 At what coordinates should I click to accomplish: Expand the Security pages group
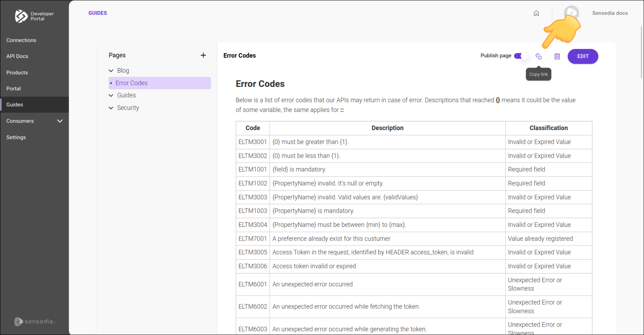pos(111,108)
